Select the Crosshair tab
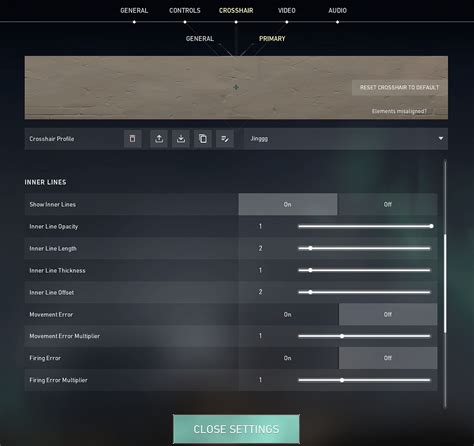The height and width of the screenshot is (446, 474). click(x=236, y=11)
